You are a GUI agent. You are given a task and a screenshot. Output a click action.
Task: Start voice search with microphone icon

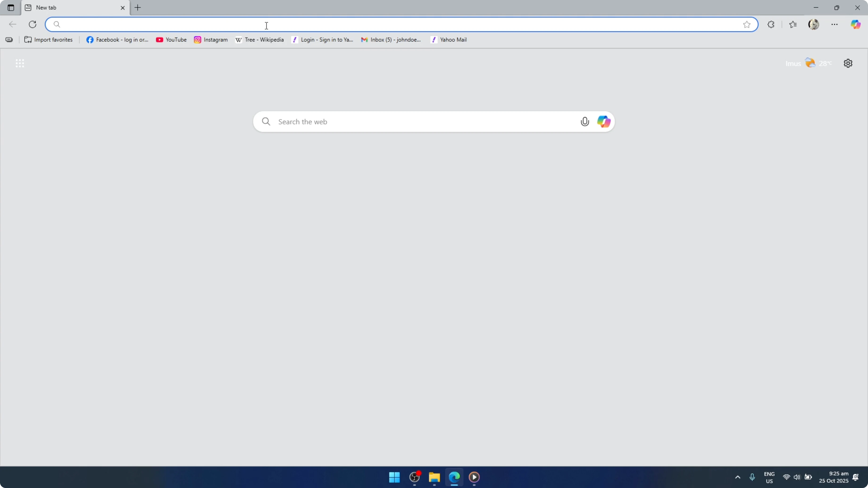[585, 122]
